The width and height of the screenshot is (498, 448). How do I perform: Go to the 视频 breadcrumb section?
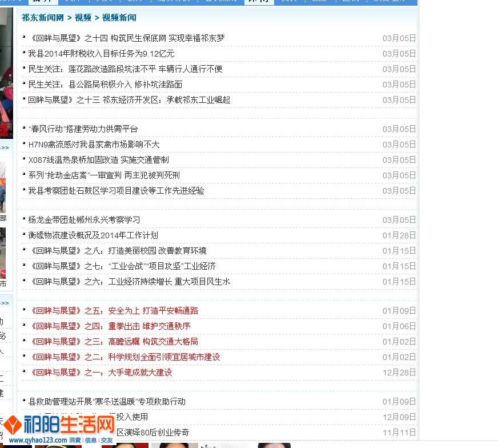tap(83, 18)
